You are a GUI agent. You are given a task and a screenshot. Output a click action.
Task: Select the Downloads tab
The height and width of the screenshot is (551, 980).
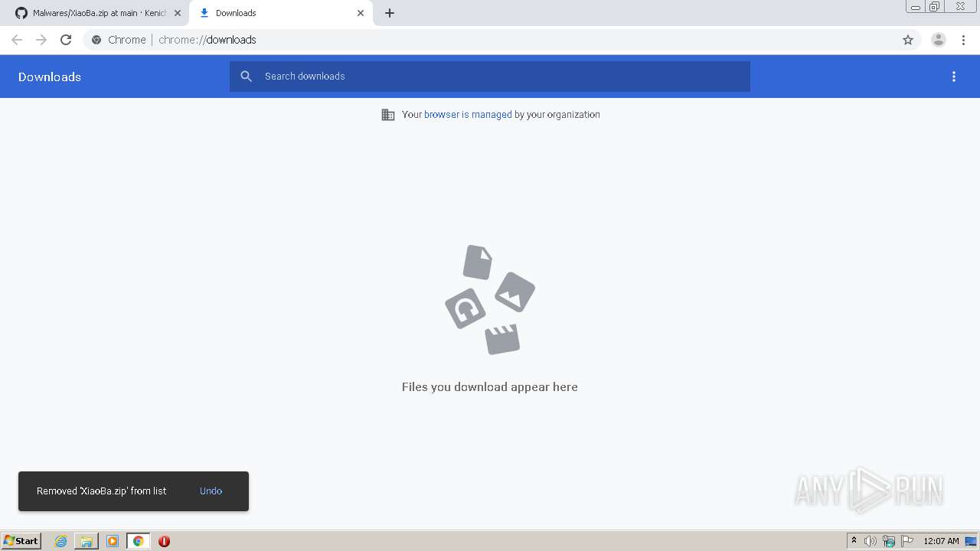(281, 13)
